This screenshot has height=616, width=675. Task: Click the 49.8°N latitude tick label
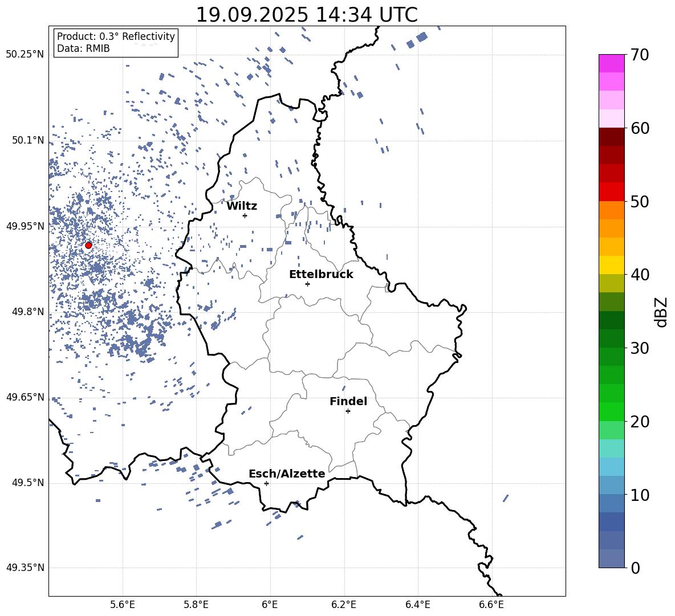(25, 312)
